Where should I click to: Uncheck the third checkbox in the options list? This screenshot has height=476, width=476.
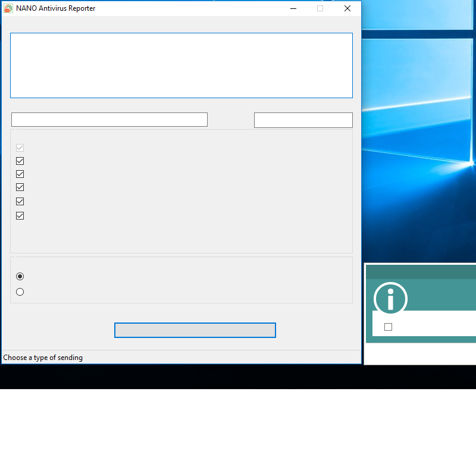point(20,174)
